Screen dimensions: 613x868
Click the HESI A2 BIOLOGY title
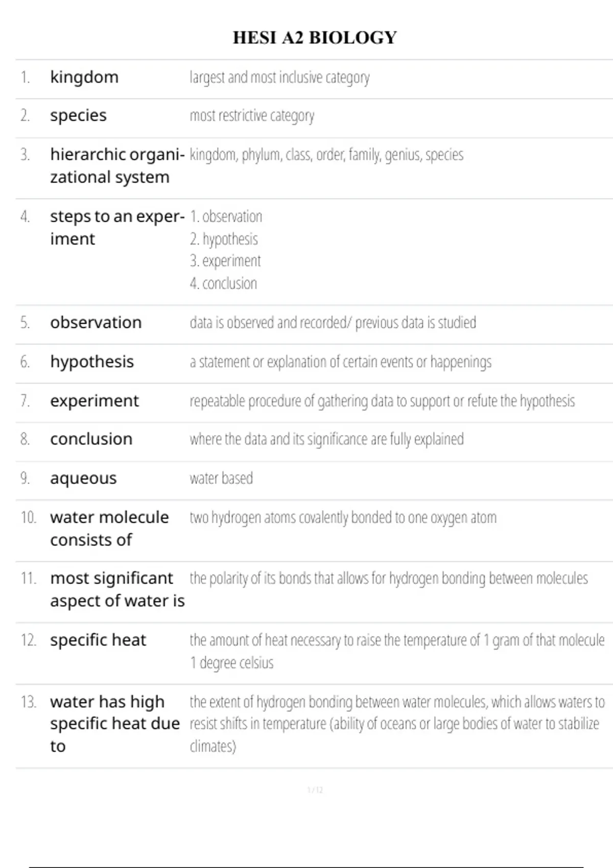click(315, 38)
